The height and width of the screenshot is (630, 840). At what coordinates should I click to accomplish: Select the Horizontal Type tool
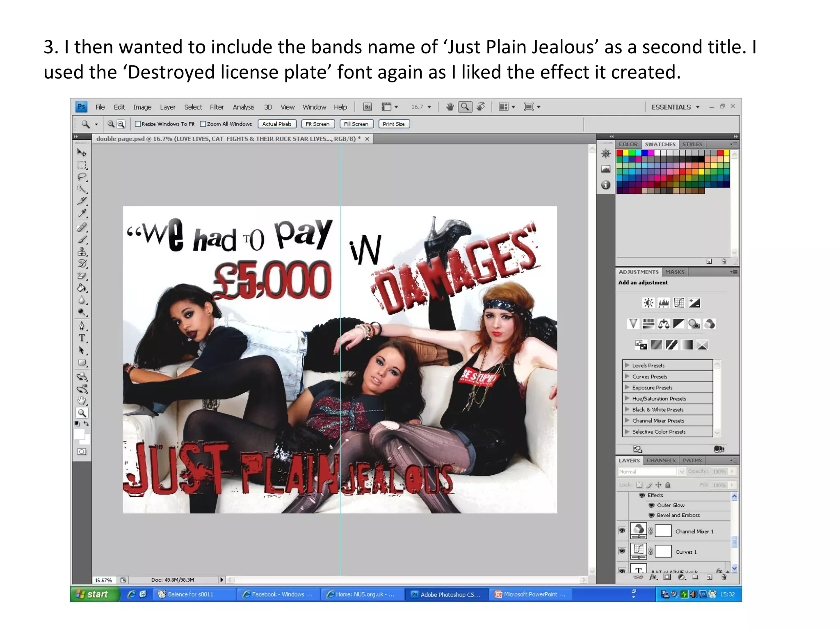pyautogui.click(x=82, y=338)
